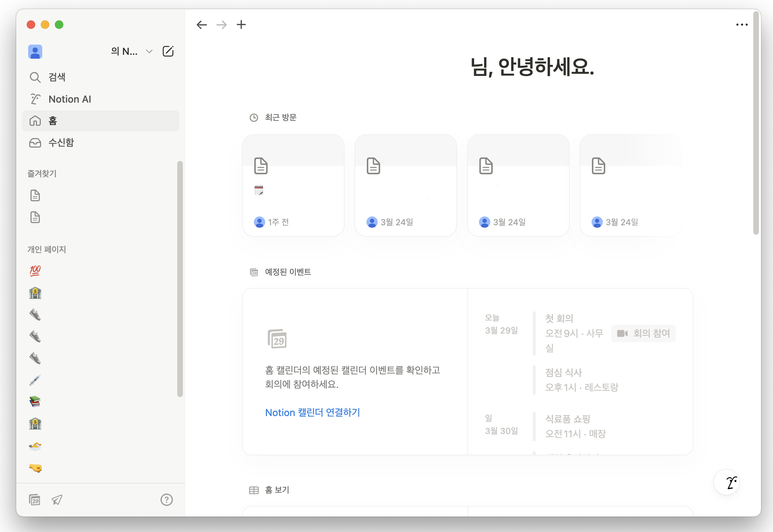Open the 100 emoji private page
773x532 pixels.
coord(35,271)
